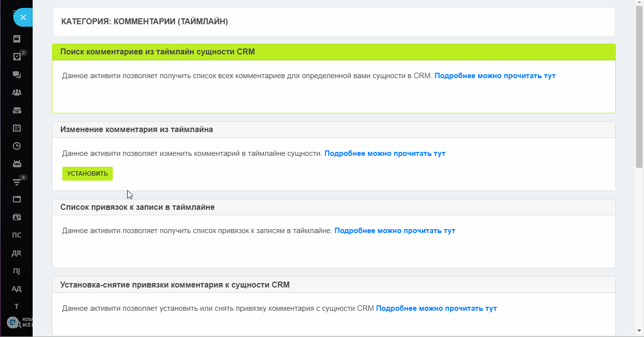Open the workgroups people icon

point(17,92)
